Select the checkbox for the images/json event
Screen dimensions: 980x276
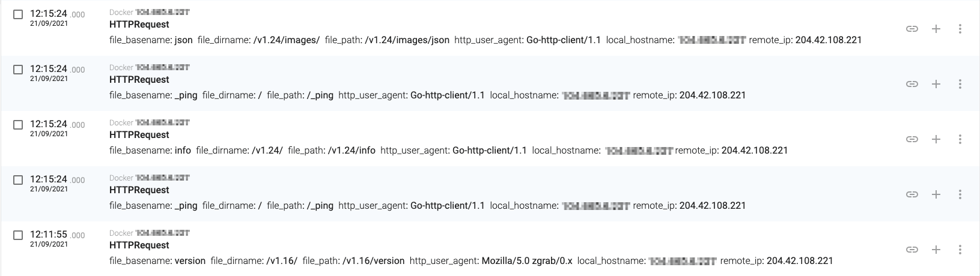18,14
